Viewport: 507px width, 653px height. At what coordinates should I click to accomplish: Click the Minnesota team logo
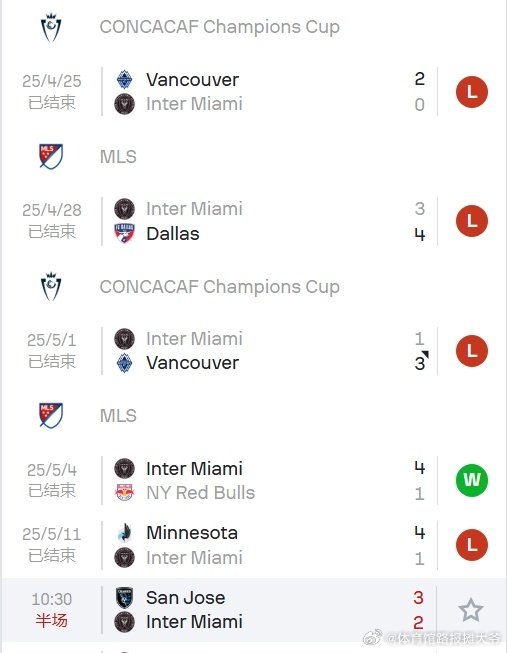coord(124,532)
